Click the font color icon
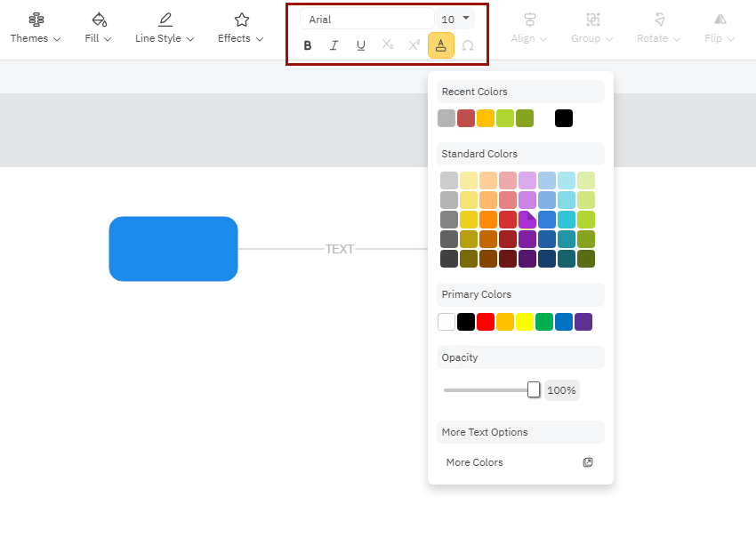The image size is (756, 553). click(441, 45)
